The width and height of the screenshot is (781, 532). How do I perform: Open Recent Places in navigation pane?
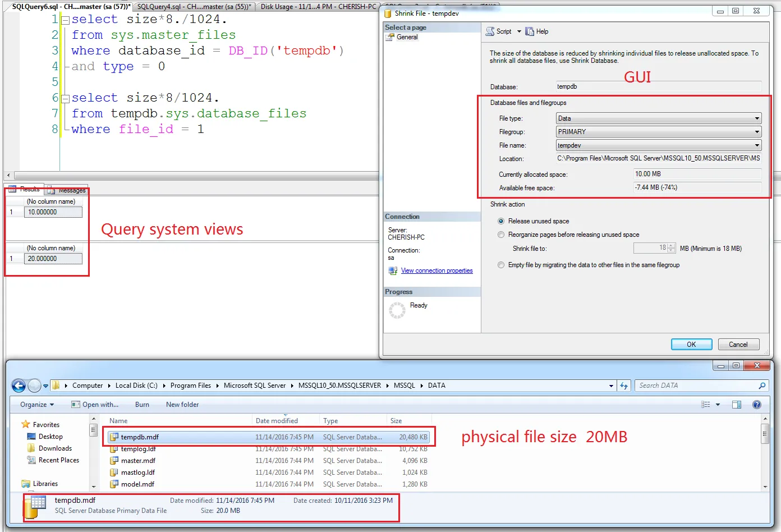(59, 460)
